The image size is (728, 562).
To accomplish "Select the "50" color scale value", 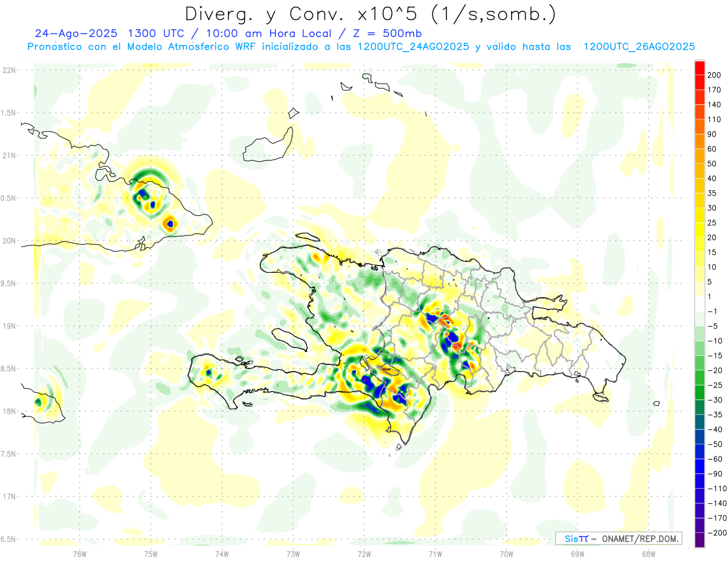I will pos(712,164).
